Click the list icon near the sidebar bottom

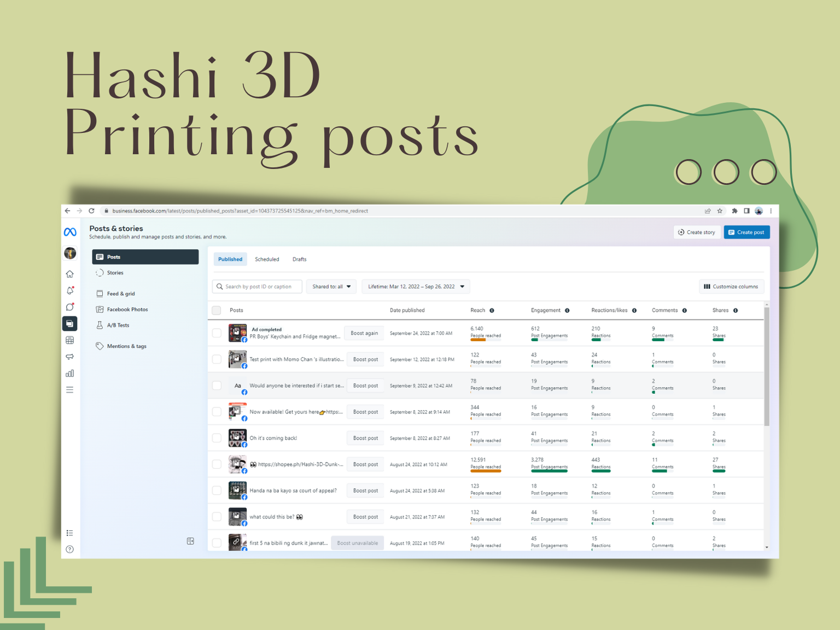coord(70,533)
